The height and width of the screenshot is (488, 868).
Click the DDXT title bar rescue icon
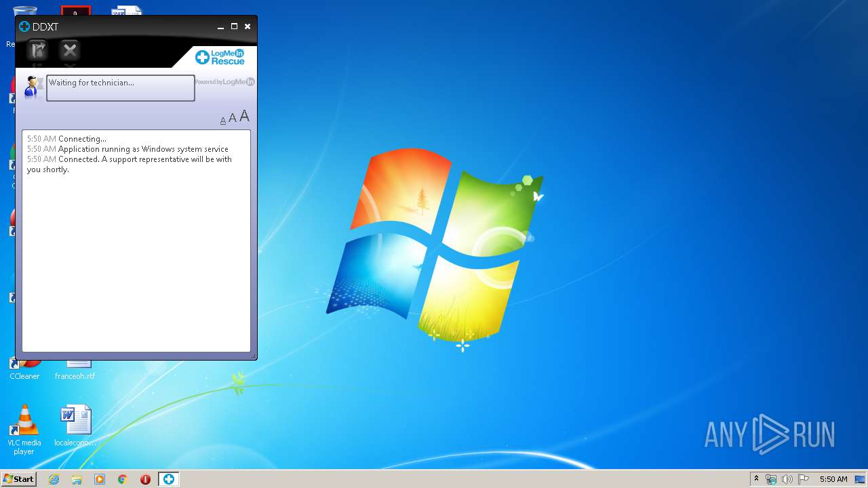pos(24,26)
